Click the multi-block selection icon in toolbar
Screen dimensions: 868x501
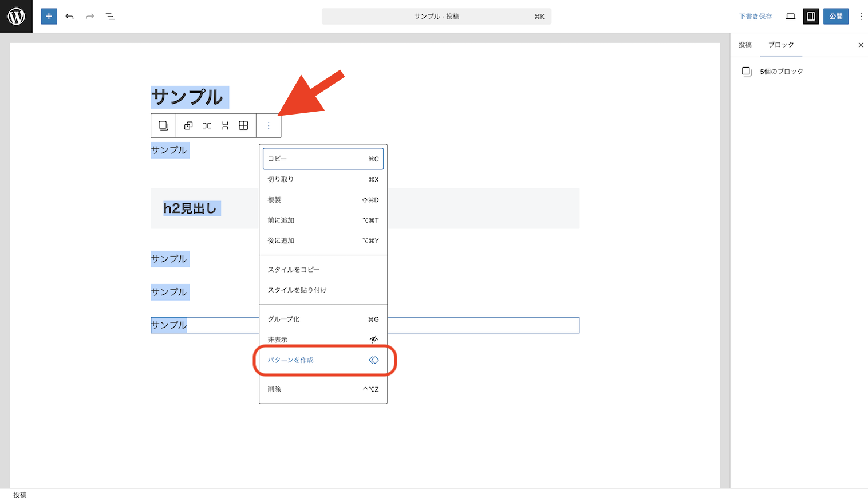pos(163,125)
